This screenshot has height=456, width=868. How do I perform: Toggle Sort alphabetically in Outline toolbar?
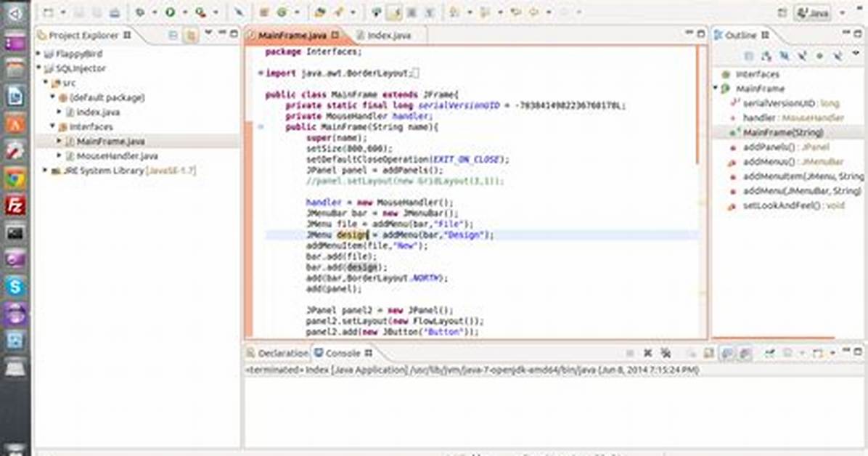(x=766, y=55)
